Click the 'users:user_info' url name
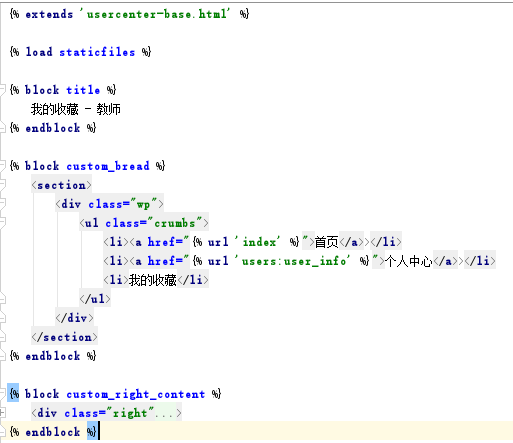Viewport: 513px width, 443px height. (292, 261)
